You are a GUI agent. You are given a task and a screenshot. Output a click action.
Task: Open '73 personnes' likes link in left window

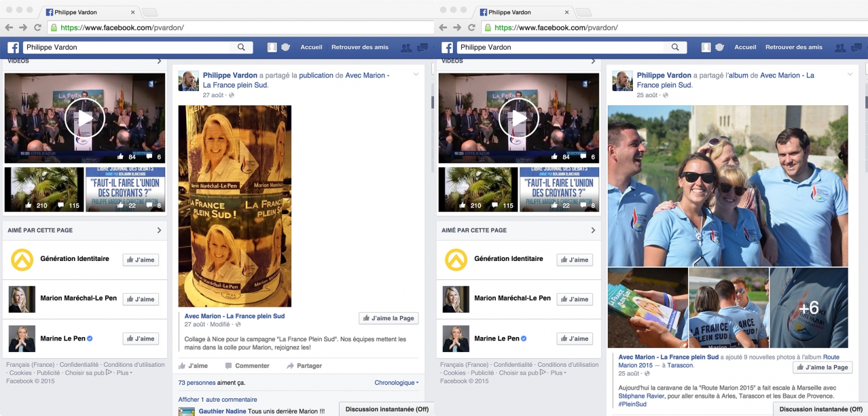(197, 383)
